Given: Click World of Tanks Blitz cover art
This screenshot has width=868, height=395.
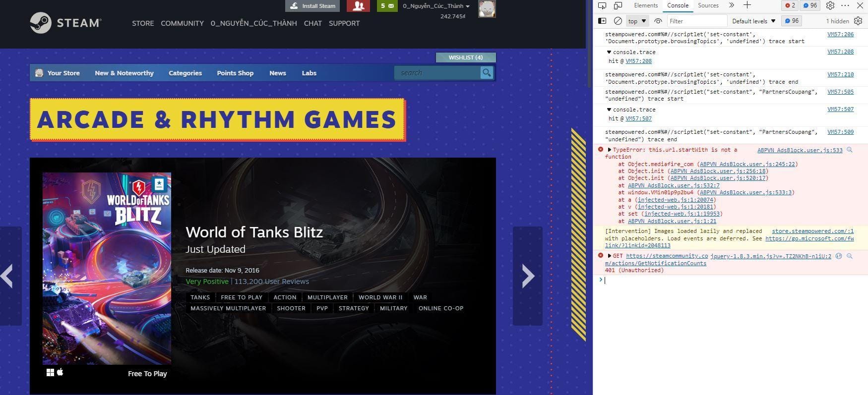Looking at the screenshot, I should coord(107,268).
